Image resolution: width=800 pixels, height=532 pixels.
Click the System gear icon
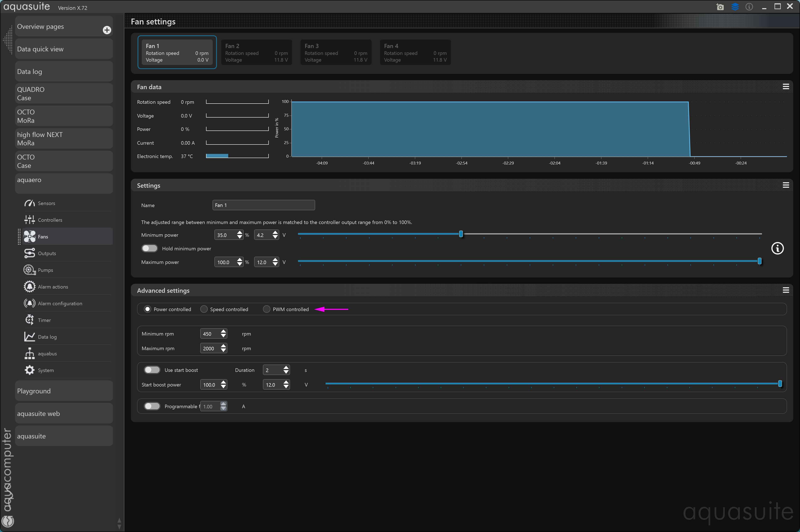pyautogui.click(x=29, y=370)
